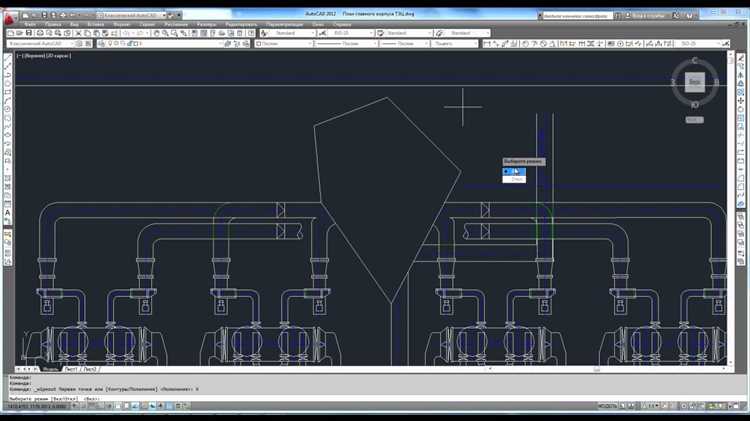Click the Paste icon in Standard toolbar

97,33
